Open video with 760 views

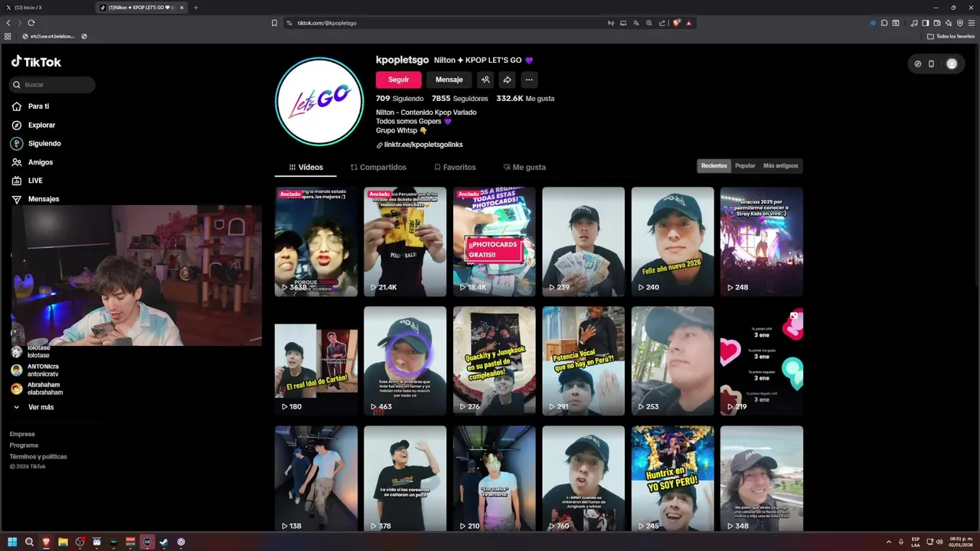pyautogui.click(x=583, y=479)
